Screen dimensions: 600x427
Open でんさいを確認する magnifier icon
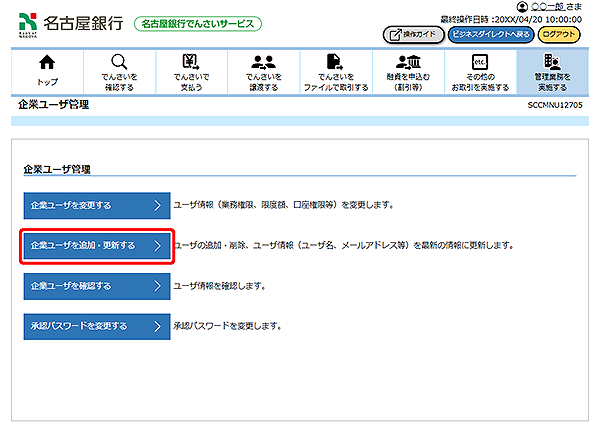coord(119,62)
